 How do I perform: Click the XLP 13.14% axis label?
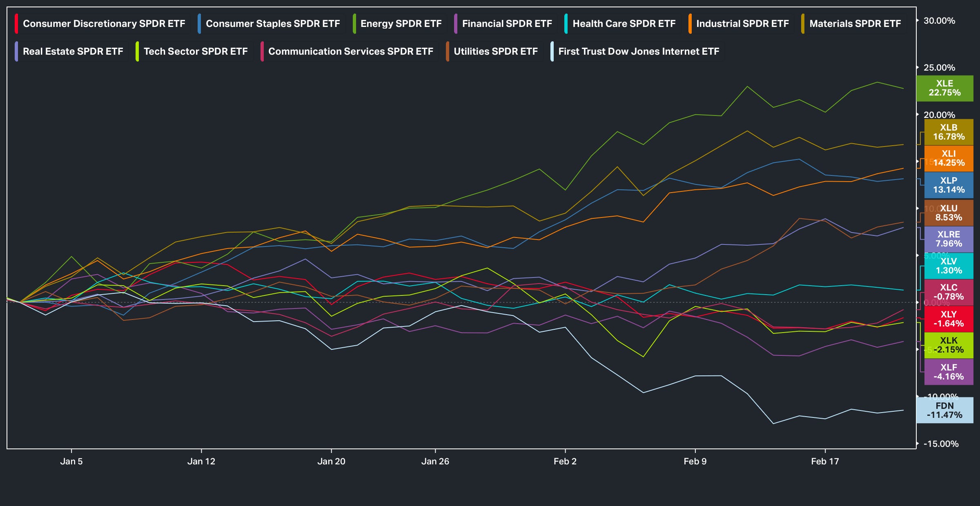(949, 185)
